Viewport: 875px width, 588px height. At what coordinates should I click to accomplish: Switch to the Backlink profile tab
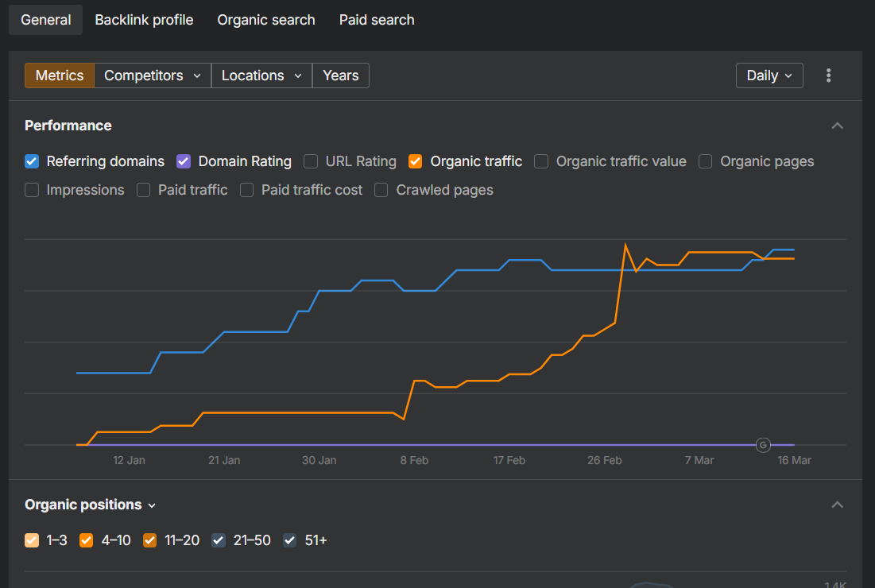coord(144,20)
